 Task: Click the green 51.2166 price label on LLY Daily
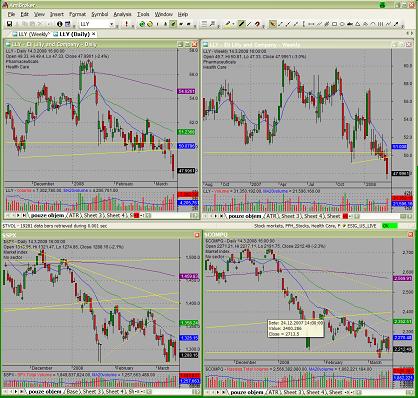pos(187,132)
